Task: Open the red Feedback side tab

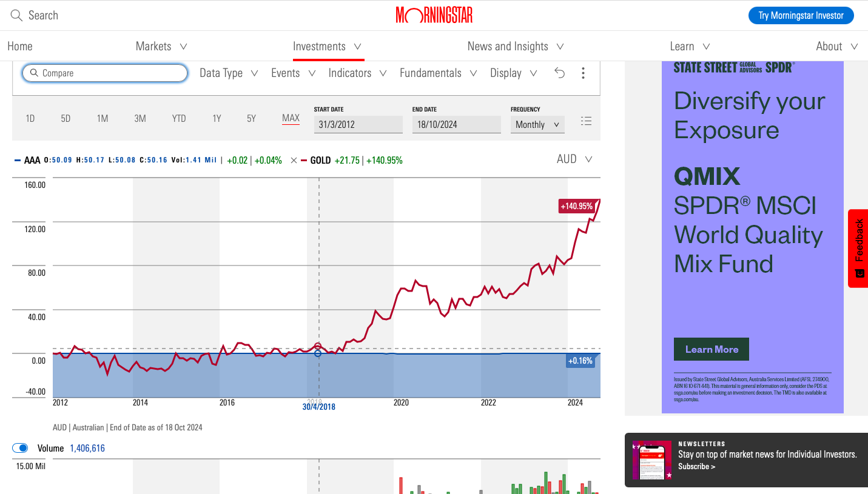Action: click(858, 248)
